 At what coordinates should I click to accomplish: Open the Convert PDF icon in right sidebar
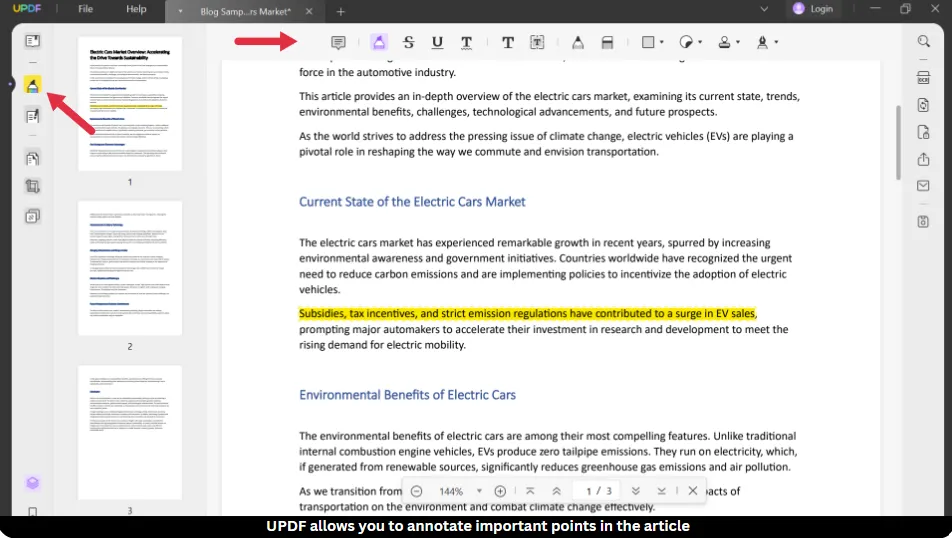[x=923, y=105]
